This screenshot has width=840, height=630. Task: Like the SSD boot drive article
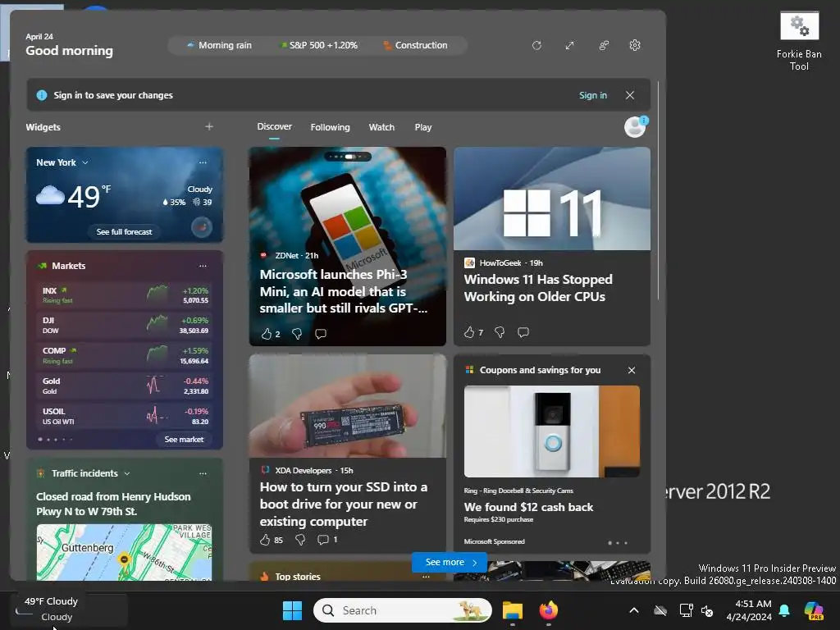[265, 540]
